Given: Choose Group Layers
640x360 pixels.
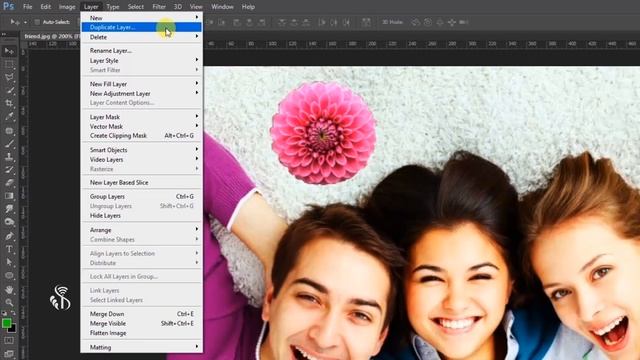Looking at the screenshot, I should 141,196.
